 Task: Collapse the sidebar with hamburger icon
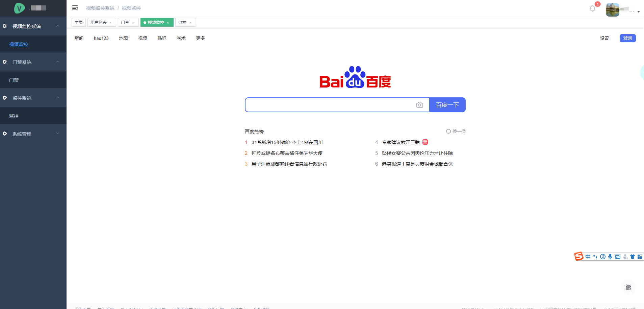click(75, 7)
